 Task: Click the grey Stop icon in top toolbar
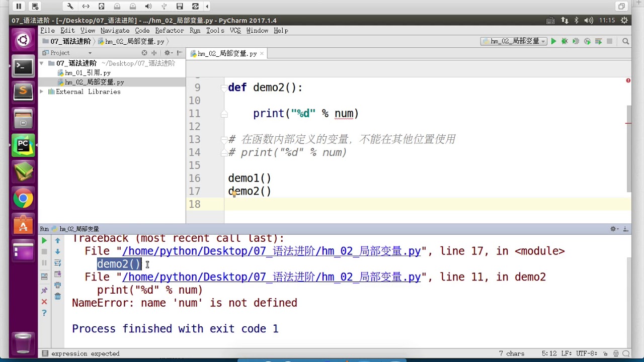609,41
